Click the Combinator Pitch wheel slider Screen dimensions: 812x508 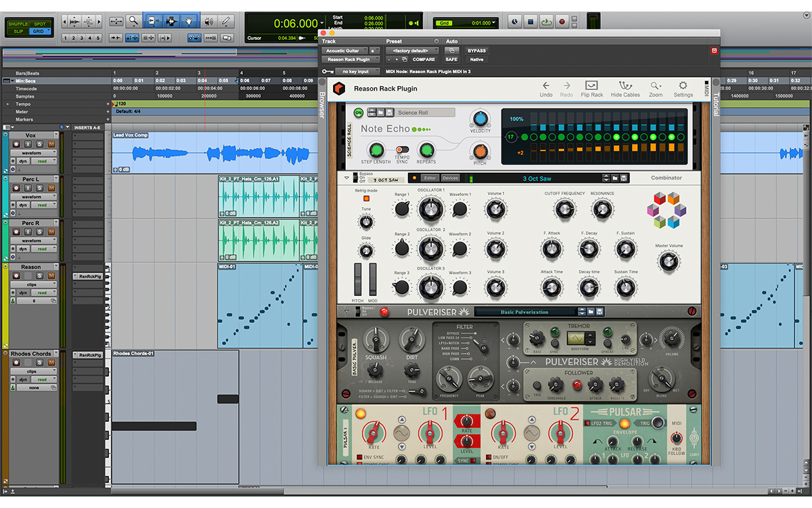click(x=359, y=280)
